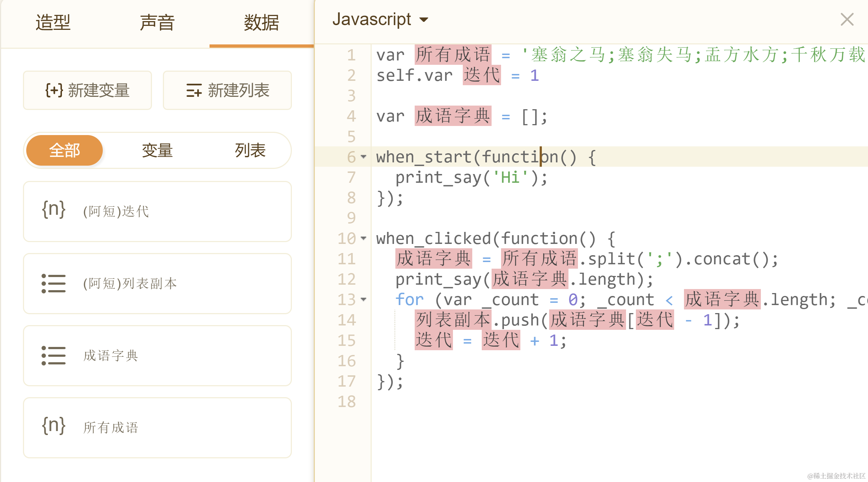
Task: Switch filter to 变量 only
Action: point(157,150)
